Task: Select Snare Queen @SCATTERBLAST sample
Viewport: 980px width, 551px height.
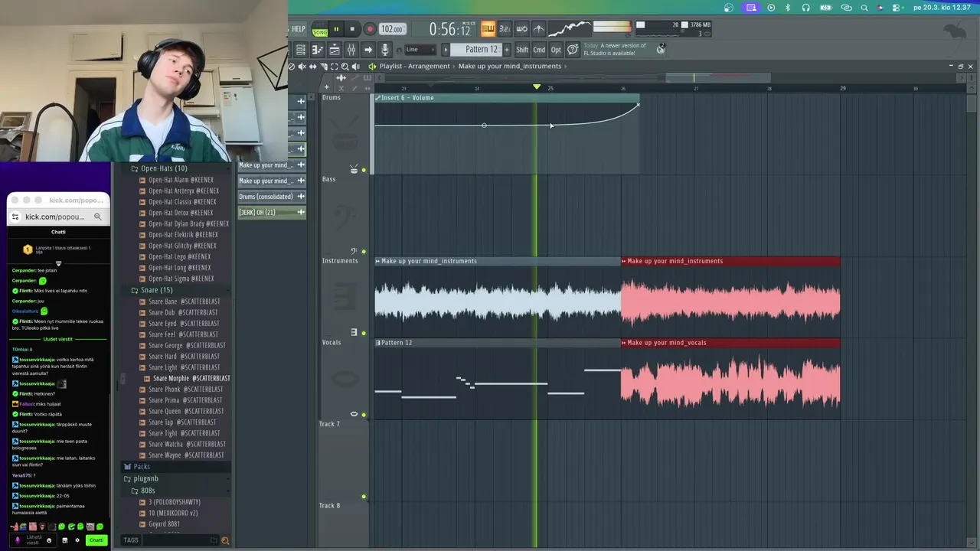Action: (185, 411)
